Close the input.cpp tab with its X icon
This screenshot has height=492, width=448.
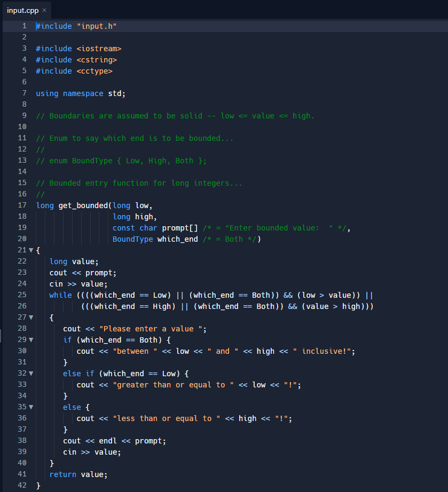point(44,9)
